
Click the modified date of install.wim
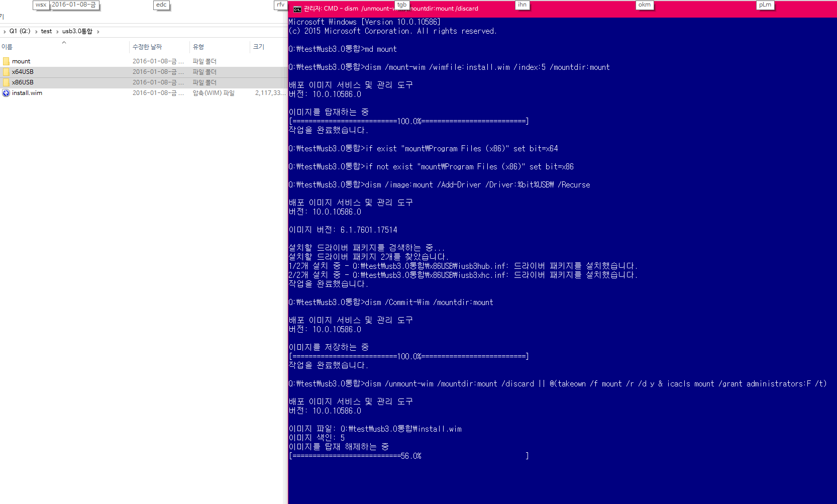158,93
